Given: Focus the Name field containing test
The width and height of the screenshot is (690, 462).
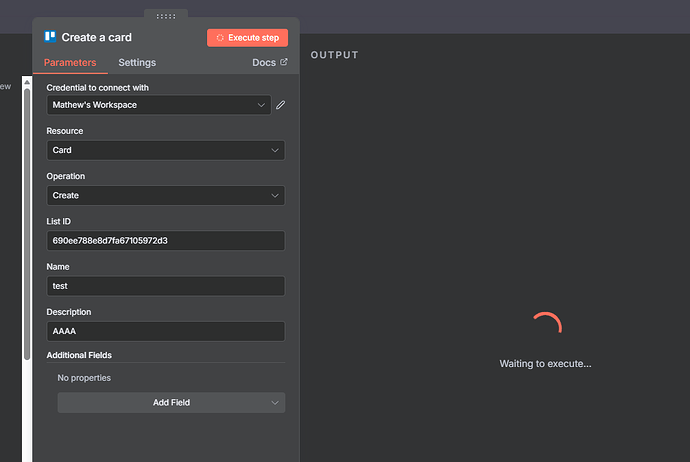Looking at the screenshot, I should [x=165, y=286].
